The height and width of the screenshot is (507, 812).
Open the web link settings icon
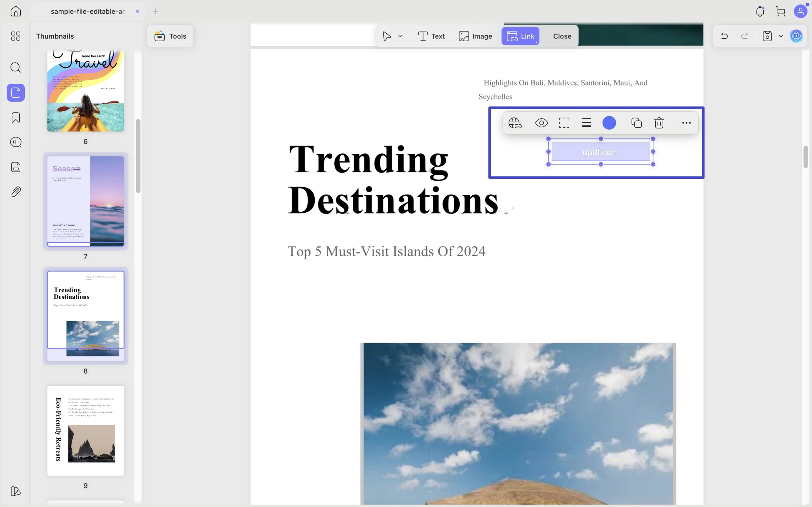(x=515, y=123)
